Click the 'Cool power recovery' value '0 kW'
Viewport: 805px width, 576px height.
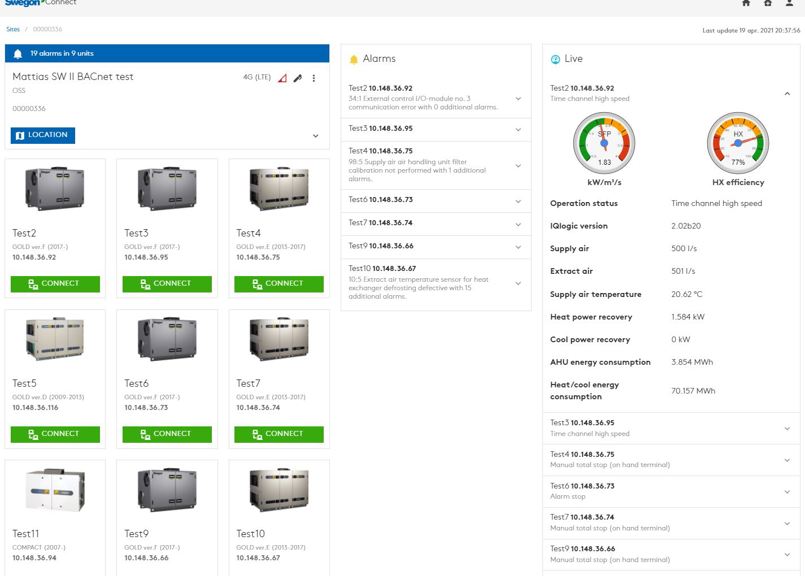(x=681, y=339)
